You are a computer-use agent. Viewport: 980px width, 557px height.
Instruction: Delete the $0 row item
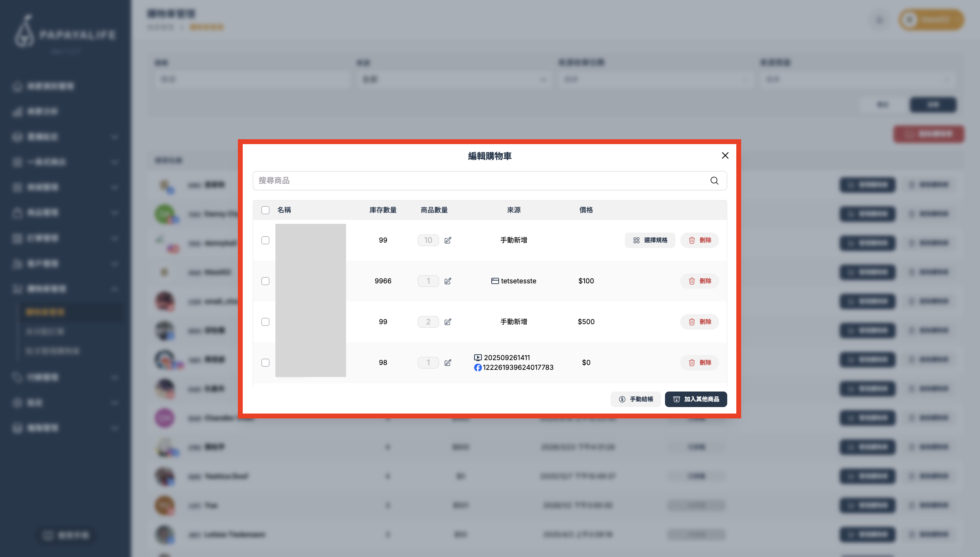[699, 363]
